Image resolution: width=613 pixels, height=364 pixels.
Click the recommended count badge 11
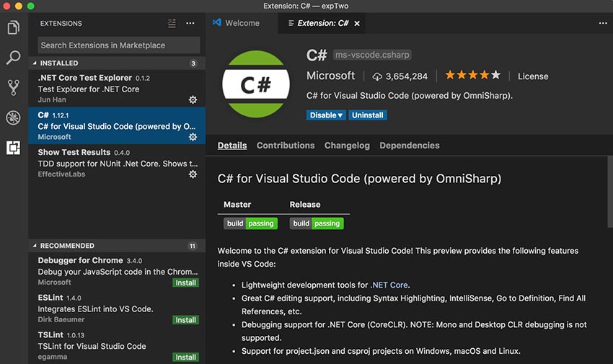pos(193,246)
